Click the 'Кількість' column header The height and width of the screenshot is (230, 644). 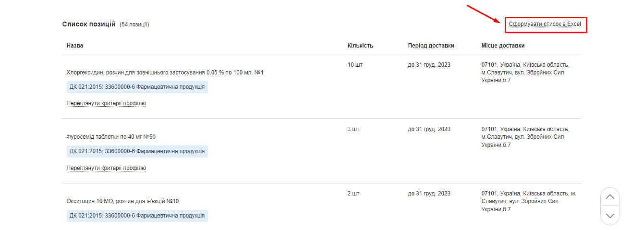(360, 46)
